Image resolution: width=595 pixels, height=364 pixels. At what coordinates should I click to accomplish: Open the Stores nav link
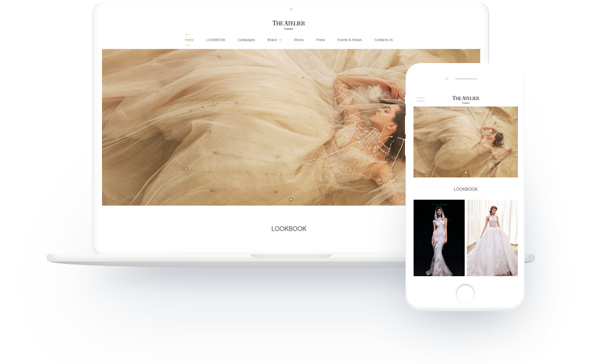[x=299, y=40]
